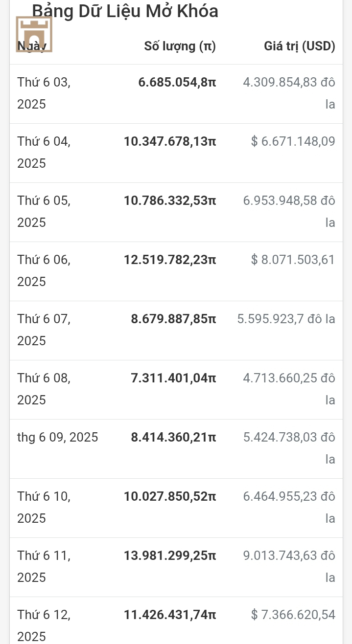This screenshot has height=644, width=352.
Task: Click the value $ 6.671.148,09
Action: [293, 141]
